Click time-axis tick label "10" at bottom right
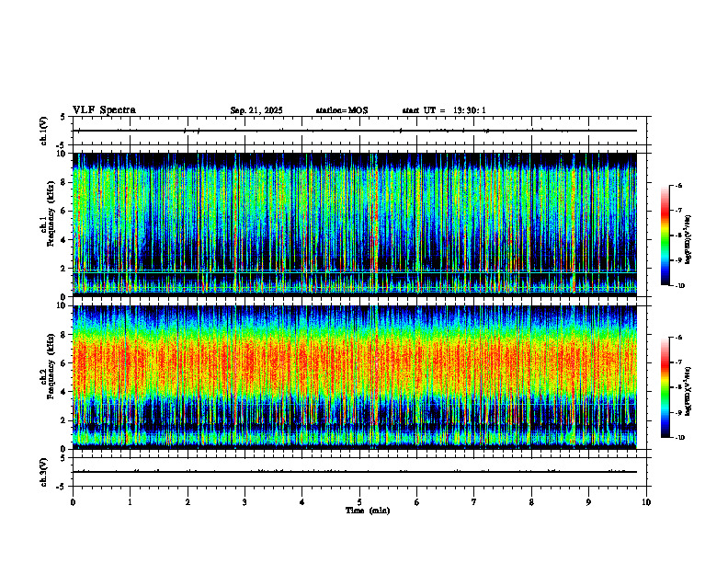 point(646,502)
